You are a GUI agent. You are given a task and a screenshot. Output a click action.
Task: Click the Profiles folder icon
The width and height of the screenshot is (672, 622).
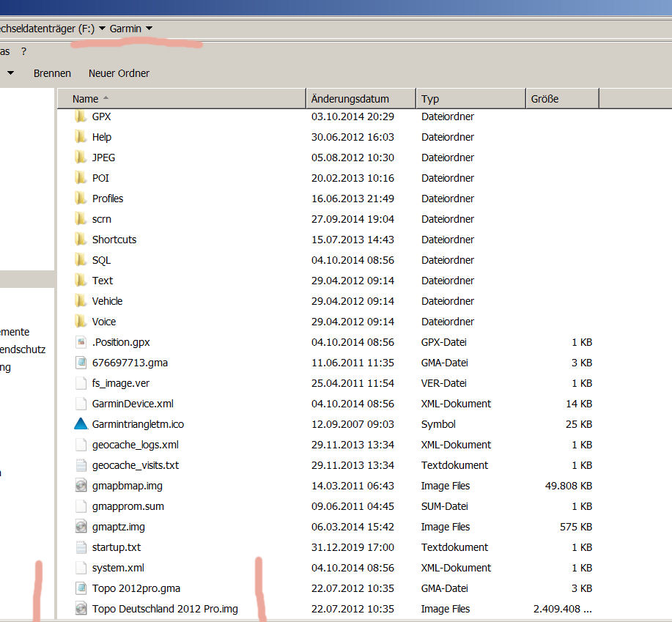click(x=80, y=199)
